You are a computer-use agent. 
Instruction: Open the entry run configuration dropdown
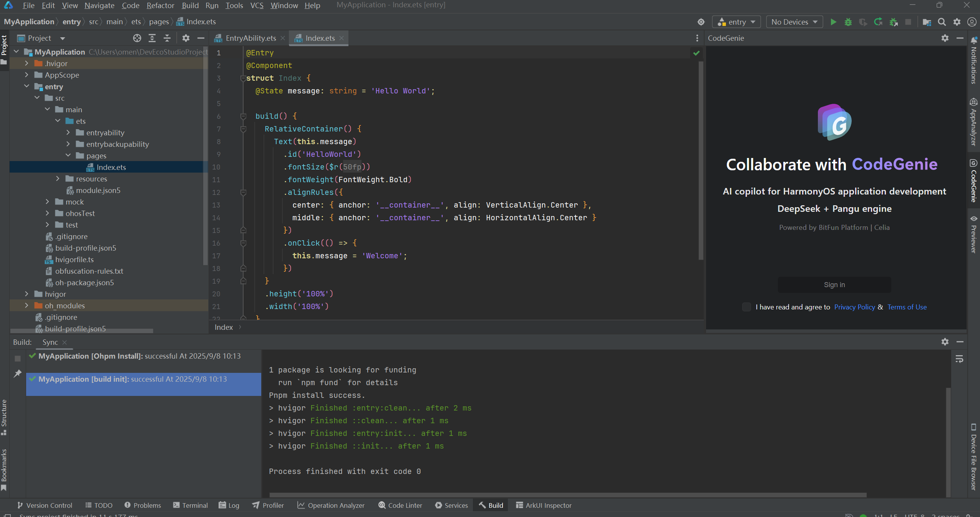(736, 22)
